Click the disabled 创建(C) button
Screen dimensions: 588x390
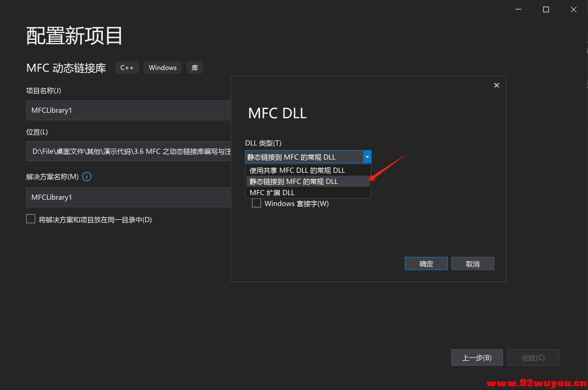click(533, 357)
